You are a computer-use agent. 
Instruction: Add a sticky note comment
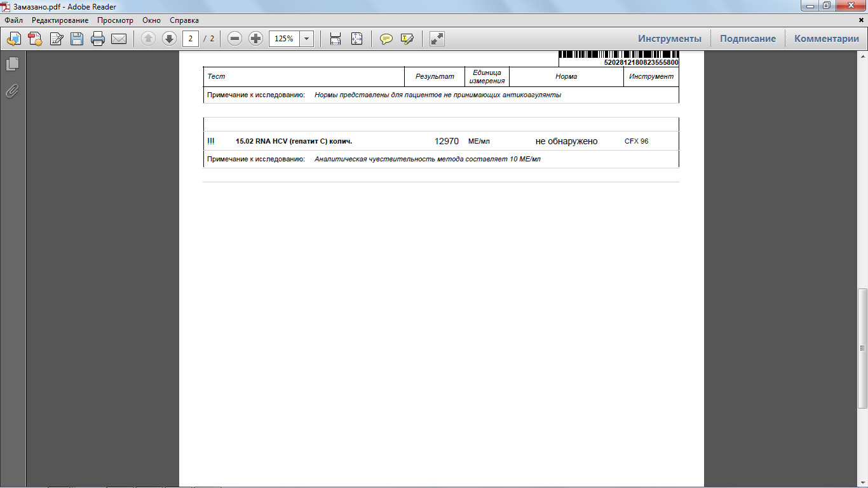[x=386, y=39]
